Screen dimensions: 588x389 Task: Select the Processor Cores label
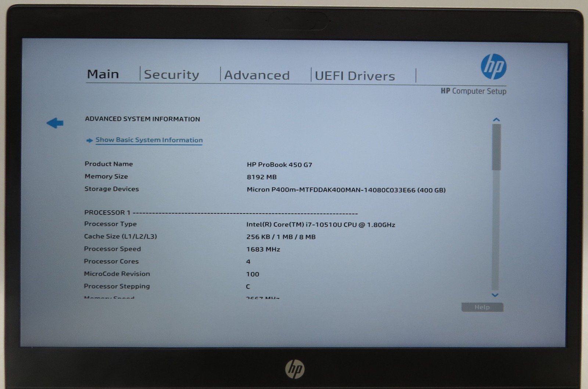(111, 261)
